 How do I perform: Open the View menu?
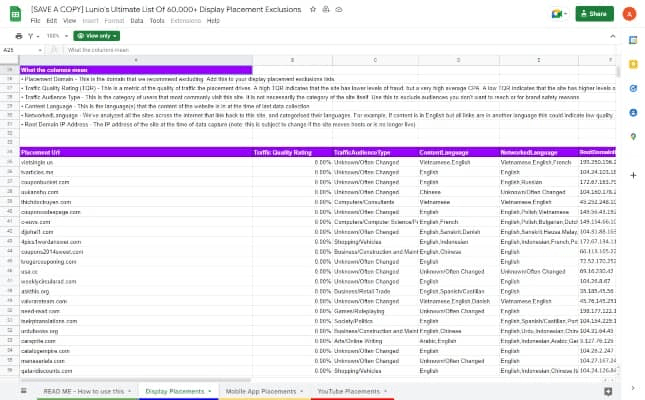coord(70,21)
